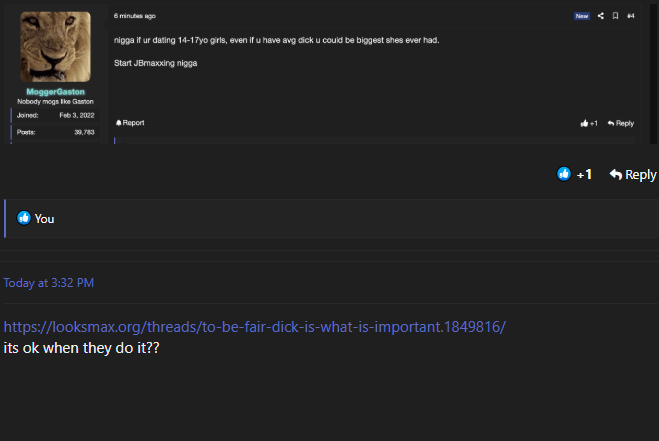Click the "6 minutes ago" post timestamp
The width and height of the screenshot is (659, 441).
tap(135, 16)
